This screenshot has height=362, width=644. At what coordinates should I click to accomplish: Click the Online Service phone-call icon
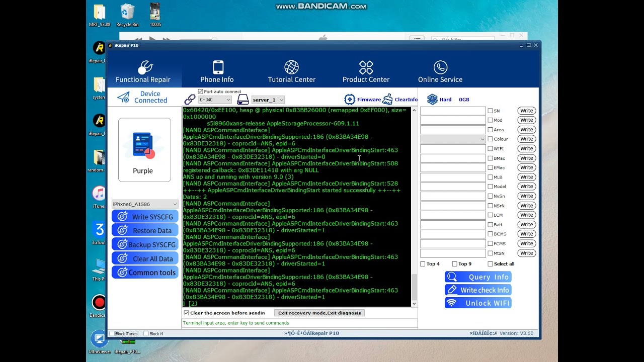[x=440, y=67]
